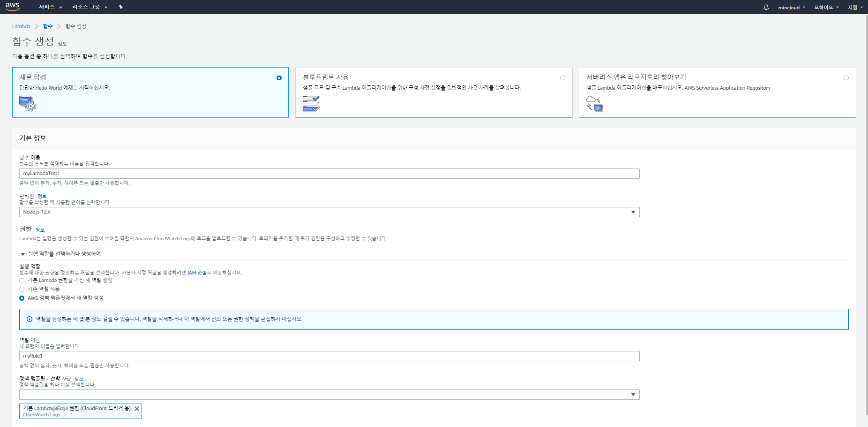This screenshot has height=427, width=868.
Task: Go to 함수 breadcrumb link
Action: (x=48, y=26)
